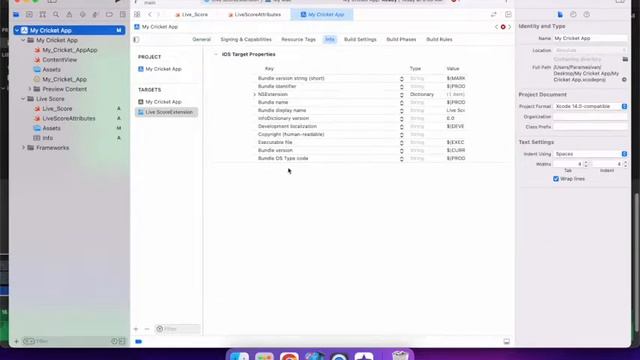The image size is (640, 360).
Task: Show the File inspector icon
Action: tap(560, 14)
